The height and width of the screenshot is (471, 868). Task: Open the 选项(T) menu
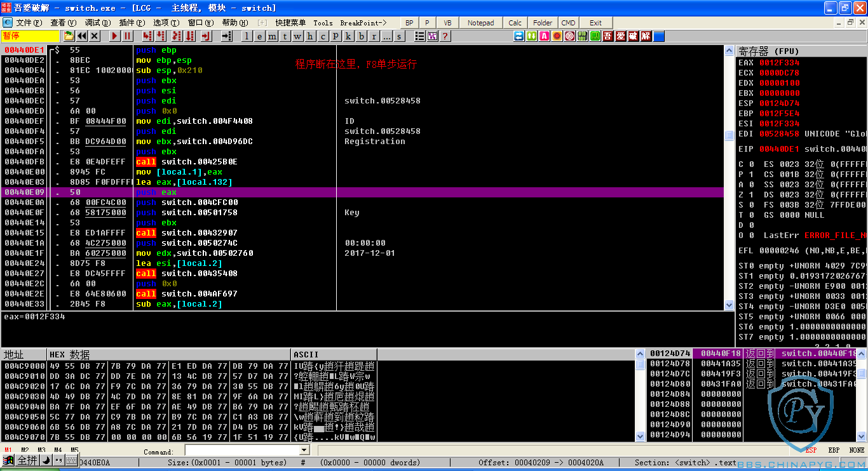166,23
